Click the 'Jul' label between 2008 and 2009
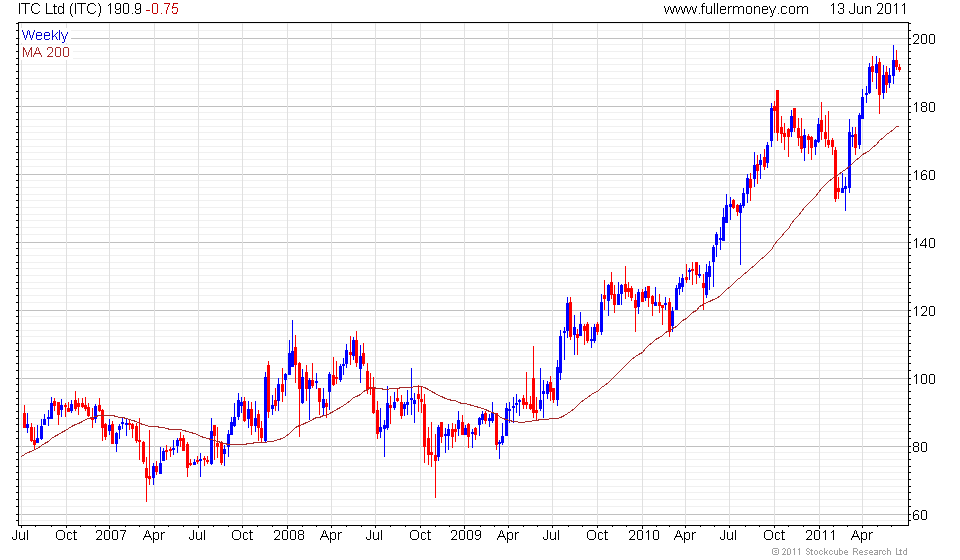Image resolution: width=960 pixels, height=560 pixels. click(x=374, y=535)
